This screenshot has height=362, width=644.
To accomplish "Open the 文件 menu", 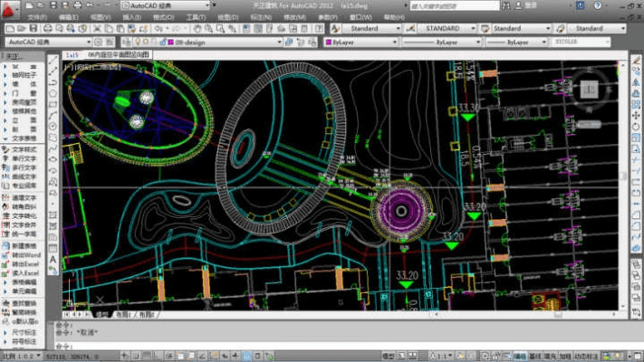I will [x=37, y=17].
